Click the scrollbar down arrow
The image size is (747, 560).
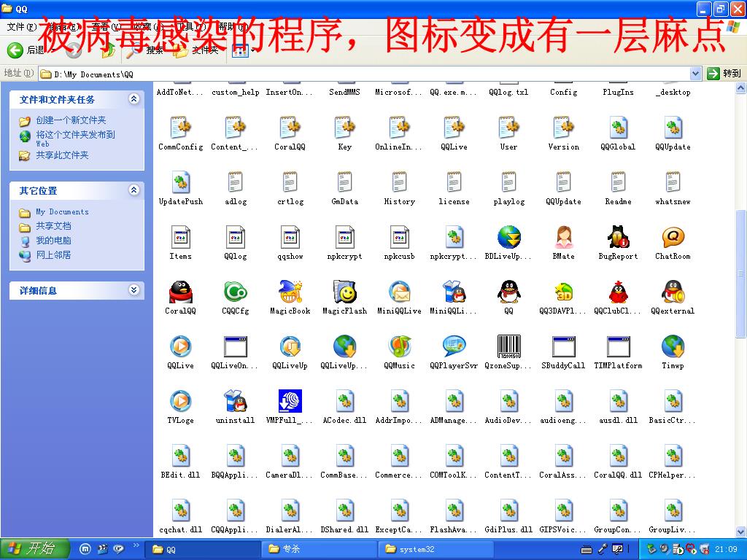741,531
